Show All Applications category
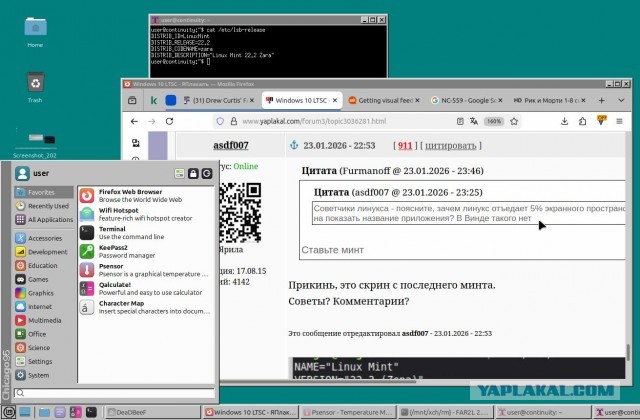The height and width of the screenshot is (420, 640). [44, 220]
